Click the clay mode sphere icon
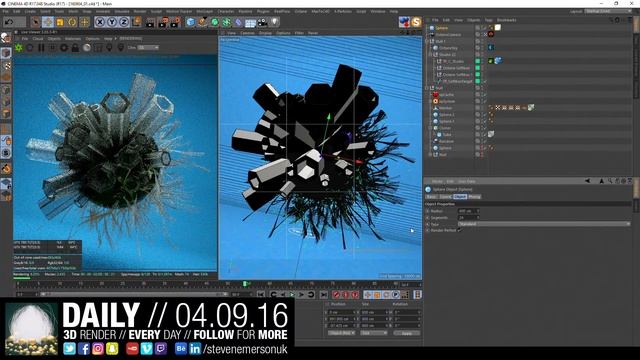640x360 pixels. [87, 48]
